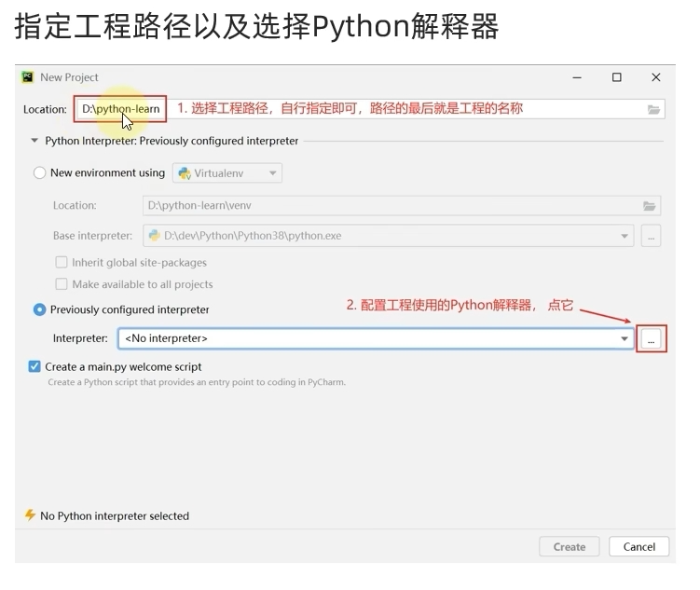Click the PyCharm logo in the title bar
700x590 pixels.
pyautogui.click(x=28, y=77)
